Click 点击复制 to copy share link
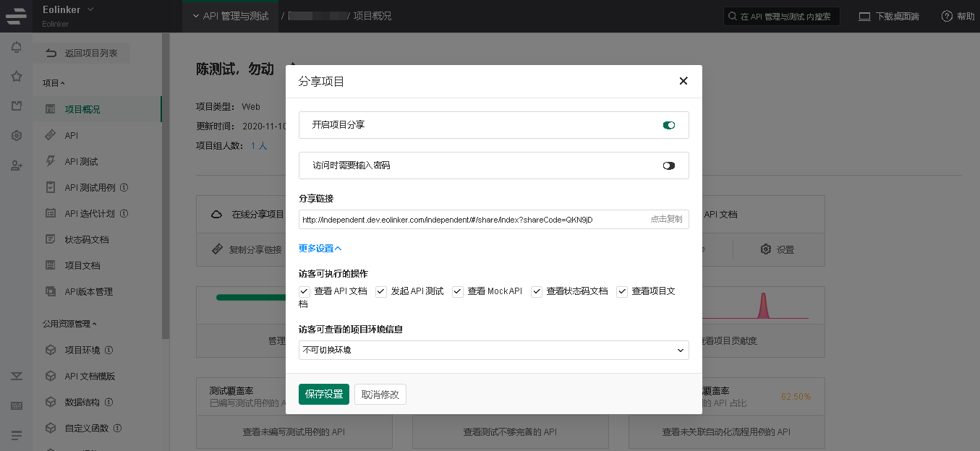This screenshot has width=980, height=451. (665, 219)
